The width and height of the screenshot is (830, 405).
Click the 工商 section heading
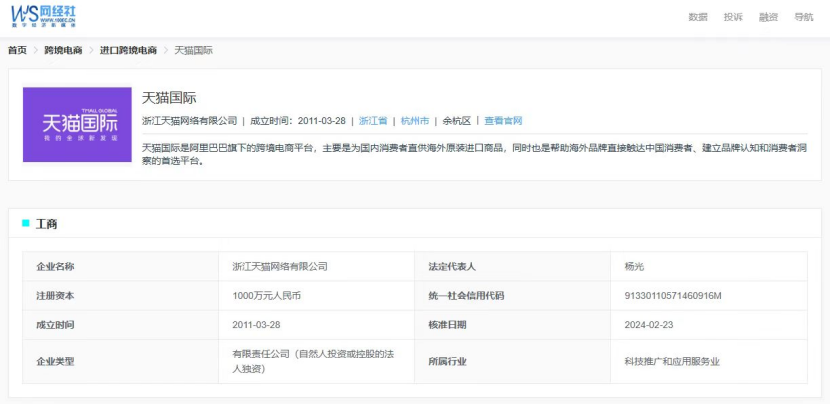pos(46,224)
